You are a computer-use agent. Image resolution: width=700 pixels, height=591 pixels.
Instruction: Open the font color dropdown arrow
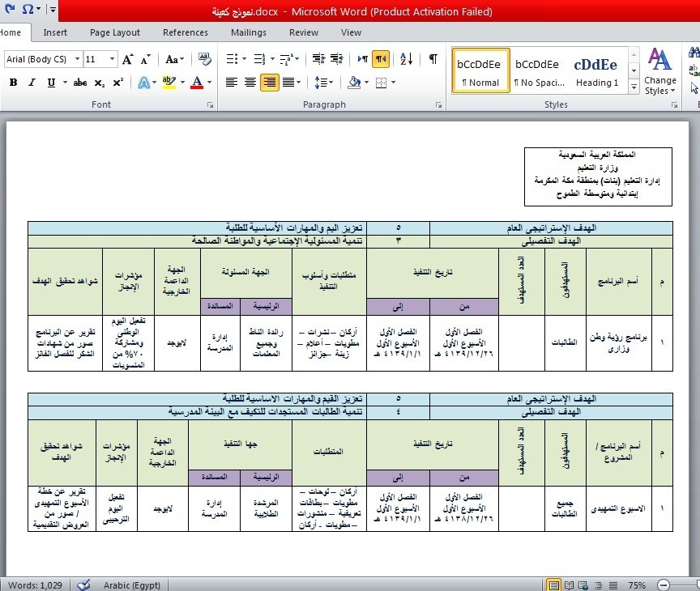209,83
